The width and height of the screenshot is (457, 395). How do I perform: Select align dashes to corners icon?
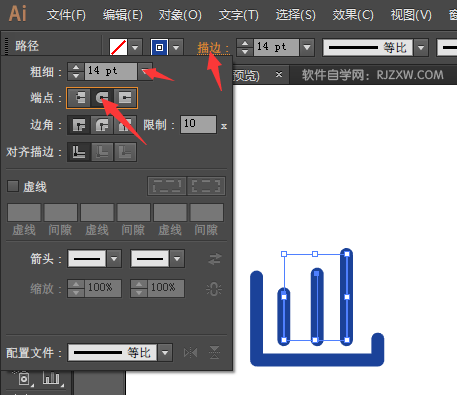206,186
